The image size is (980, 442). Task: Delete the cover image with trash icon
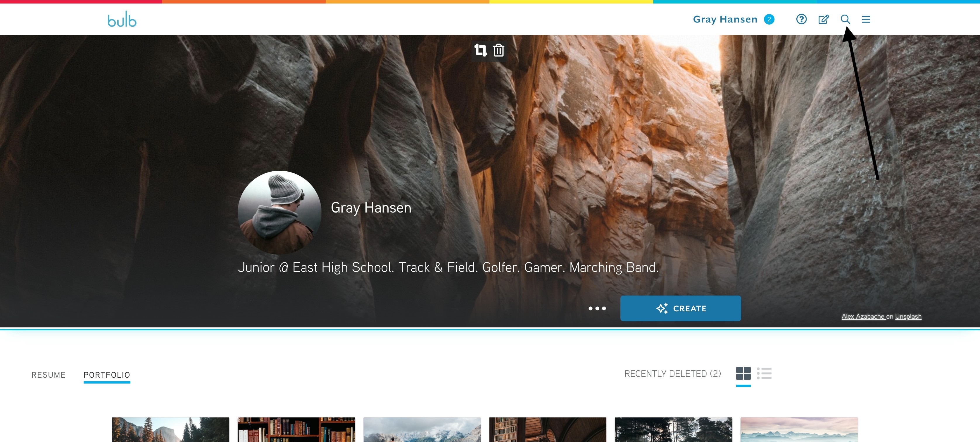click(x=498, y=50)
